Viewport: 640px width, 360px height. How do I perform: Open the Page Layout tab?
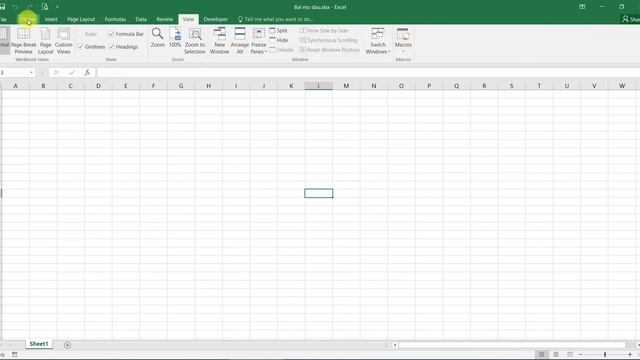[x=81, y=19]
